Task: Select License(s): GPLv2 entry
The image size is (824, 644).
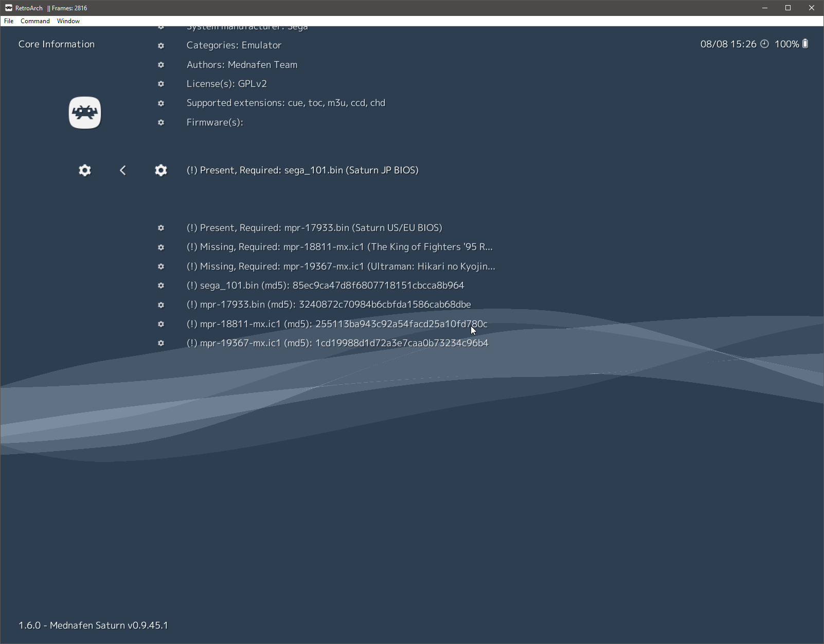Action: click(x=227, y=84)
